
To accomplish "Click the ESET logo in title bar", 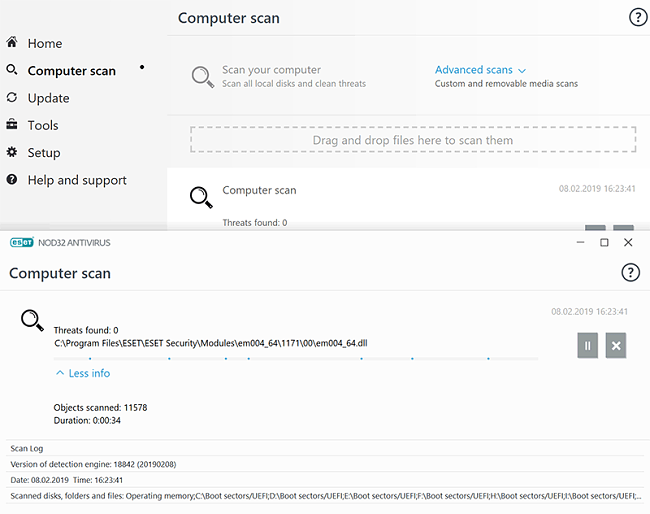I will (x=22, y=242).
